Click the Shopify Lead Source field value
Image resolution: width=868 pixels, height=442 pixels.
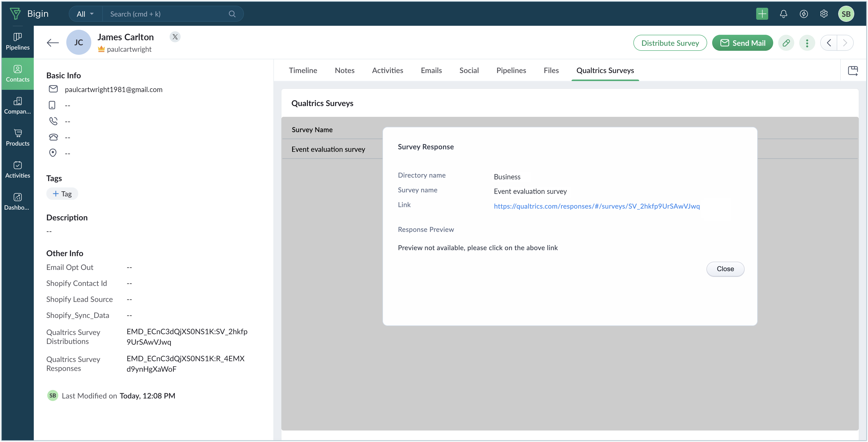pyautogui.click(x=129, y=299)
